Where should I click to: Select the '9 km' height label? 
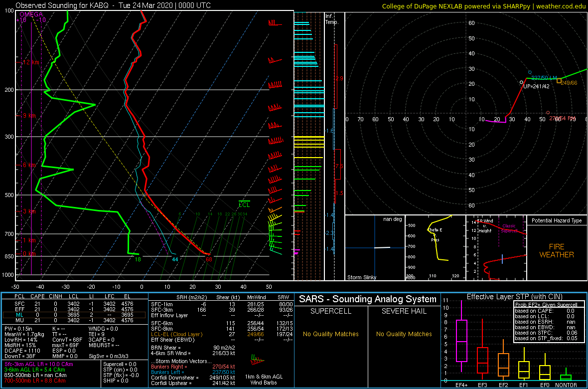click(x=29, y=116)
